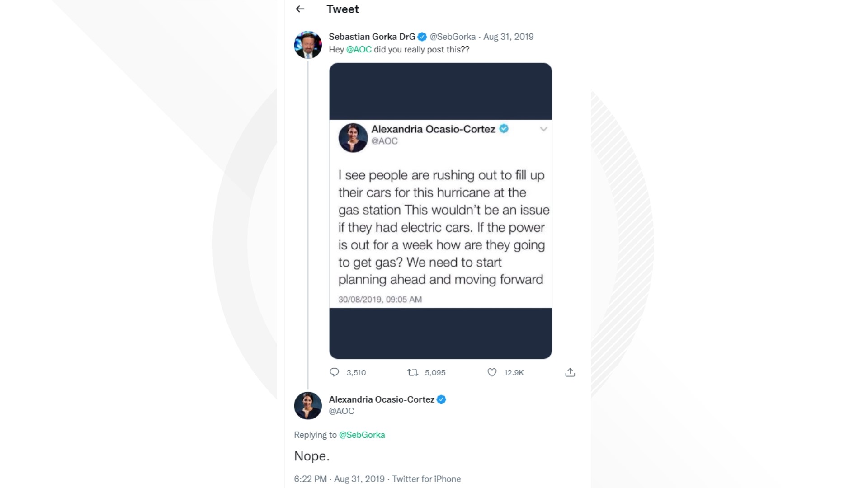Open the chevron menu on the embedded AOC tweet
The height and width of the screenshot is (488, 868).
pos(544,129)
